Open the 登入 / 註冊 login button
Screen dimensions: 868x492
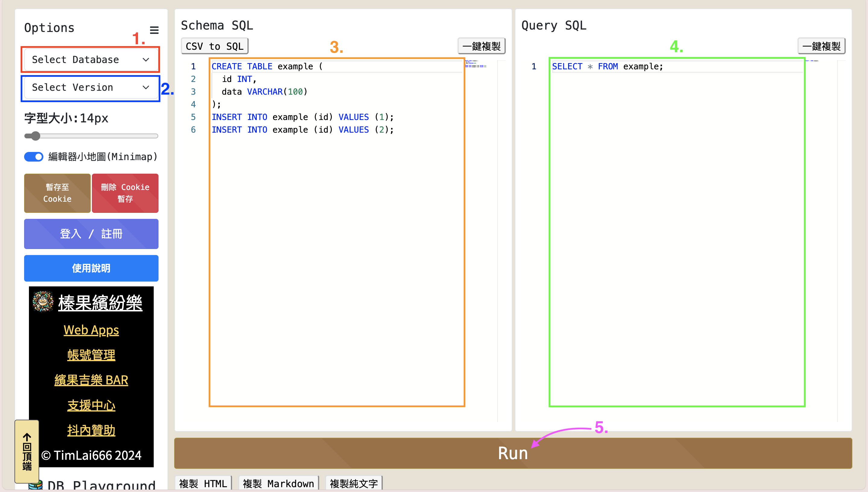tap(91, 234)
